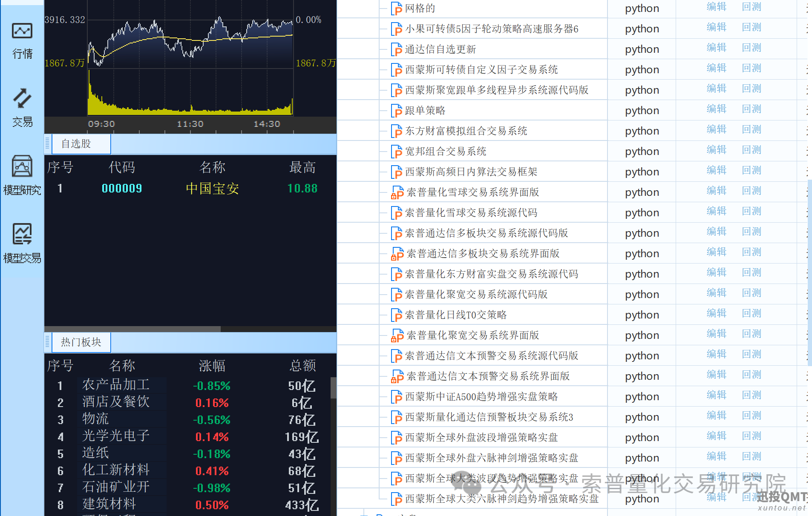The image size is (812, 516).
Task: Click the locked python icon for 索普量化雪球交易系统界面版
Action: point(397,192)
